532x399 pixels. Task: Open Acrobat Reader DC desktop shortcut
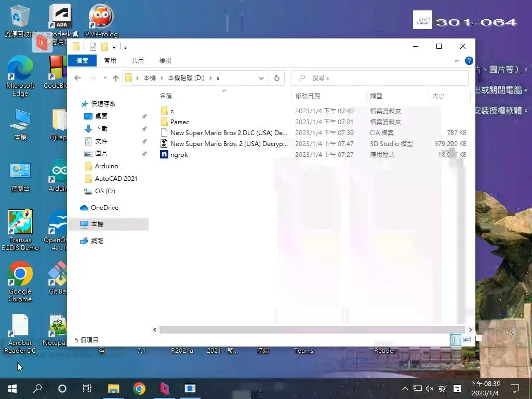point(20,334)
